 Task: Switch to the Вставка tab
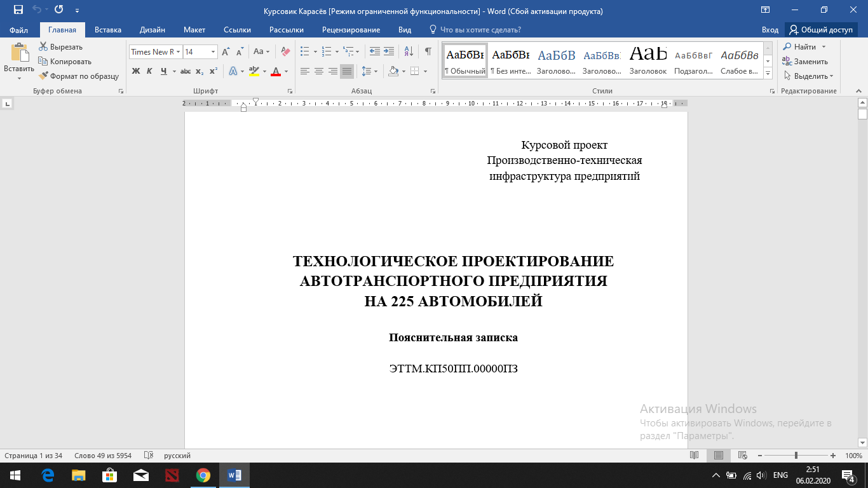(108, 30)
